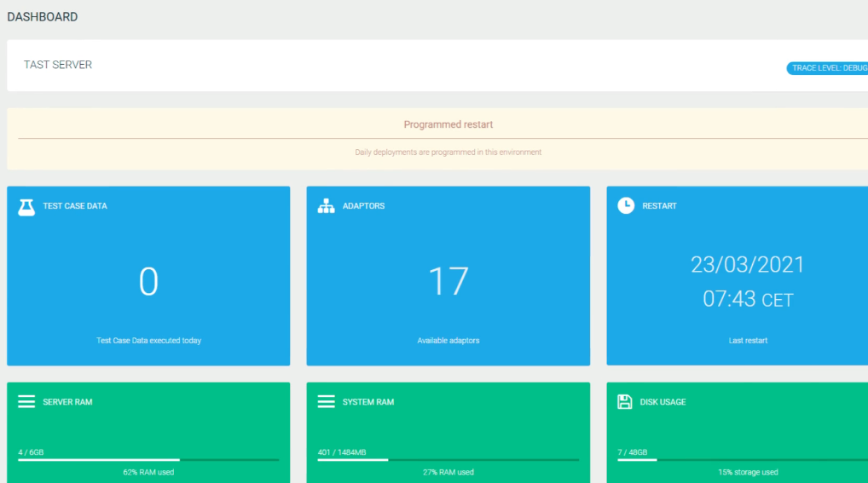
Task: Click the clock icon on Restart card
Action: [x=626, y=205]
